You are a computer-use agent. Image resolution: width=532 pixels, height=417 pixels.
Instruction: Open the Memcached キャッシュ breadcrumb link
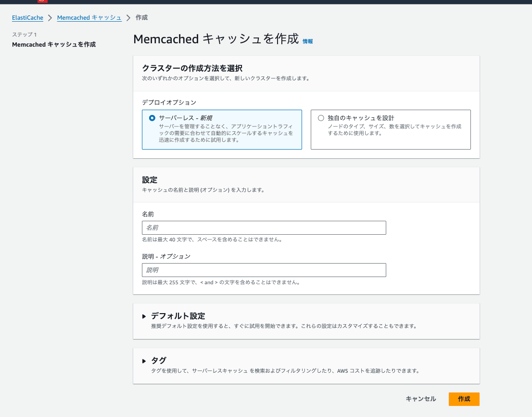click(89, 18)
